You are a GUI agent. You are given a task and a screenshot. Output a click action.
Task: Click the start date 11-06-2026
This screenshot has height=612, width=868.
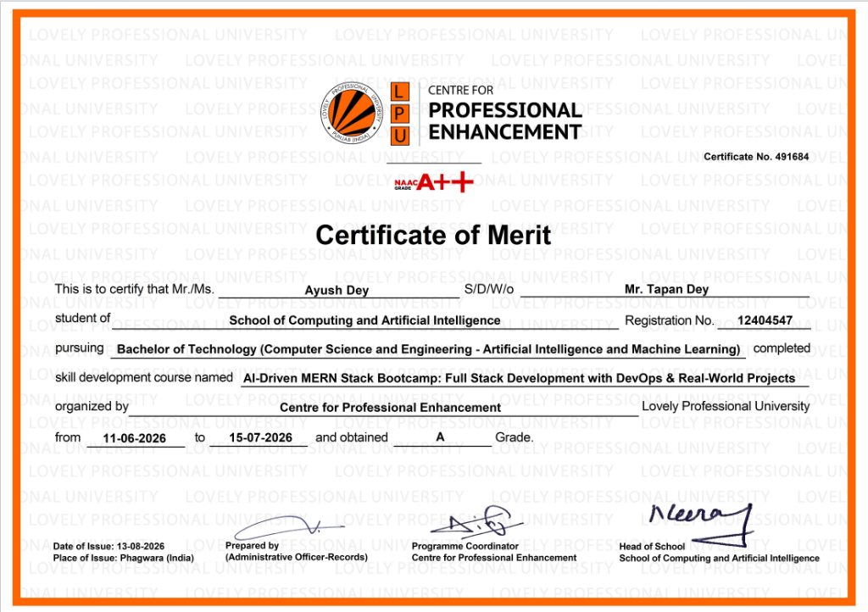coord(135,438)
